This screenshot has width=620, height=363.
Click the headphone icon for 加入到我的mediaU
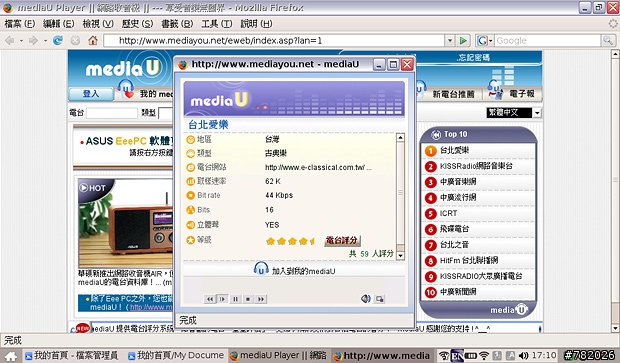(261, 269)
